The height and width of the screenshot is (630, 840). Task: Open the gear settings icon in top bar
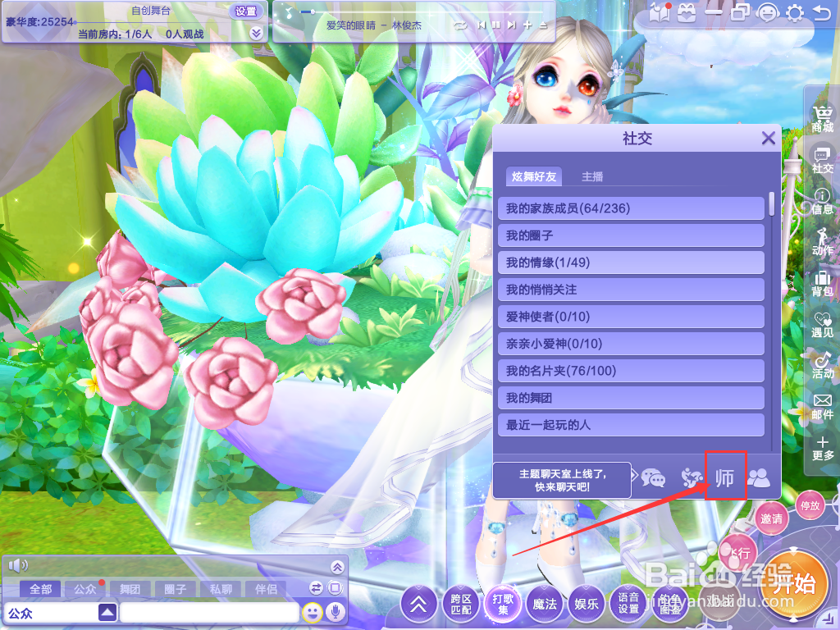(794, 12)
